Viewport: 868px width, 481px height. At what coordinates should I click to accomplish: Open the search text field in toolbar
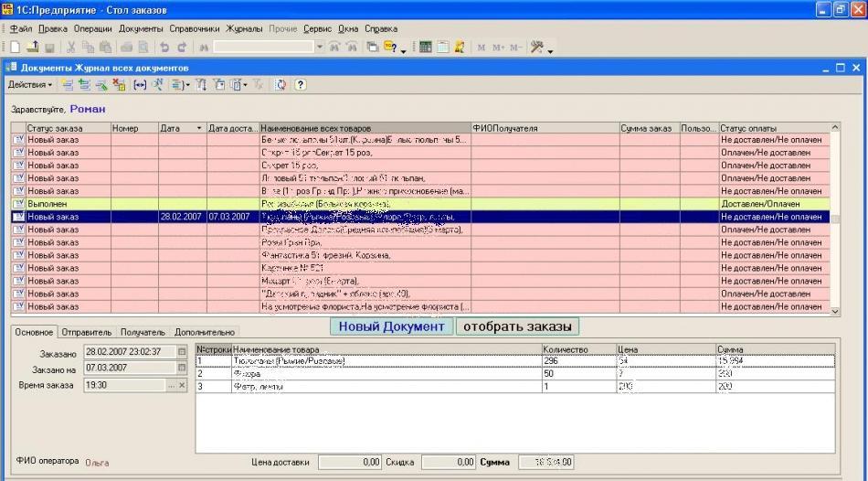[x=264, y=48]
